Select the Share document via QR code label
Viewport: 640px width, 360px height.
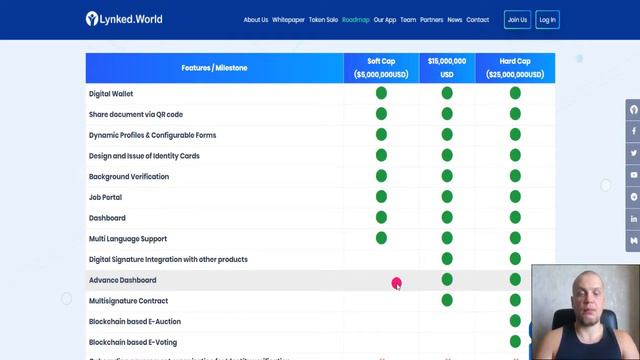point(136,114)
